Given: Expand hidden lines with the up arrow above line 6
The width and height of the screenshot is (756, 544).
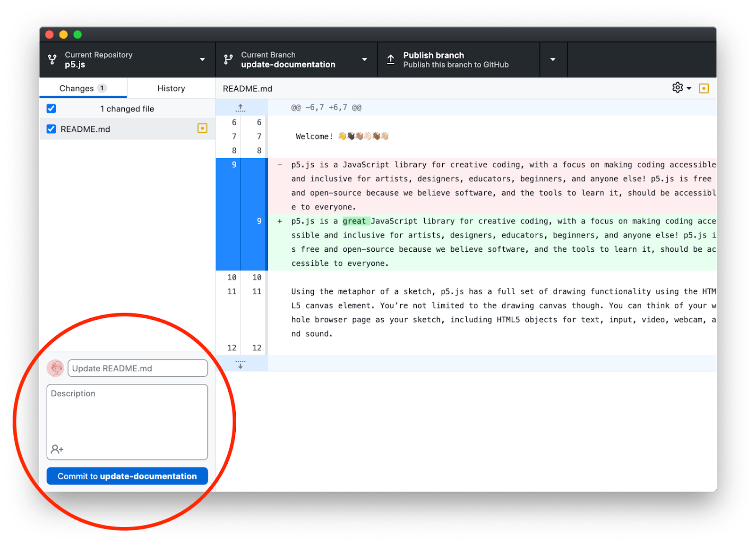Looking at the screenshot, I should coord(241,107).
